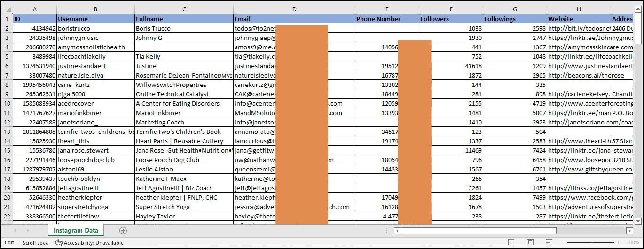Switch to Page Break Preview view
Image resolution: width=644 pixels, height=249 pixels.
[x=548, y=242]
